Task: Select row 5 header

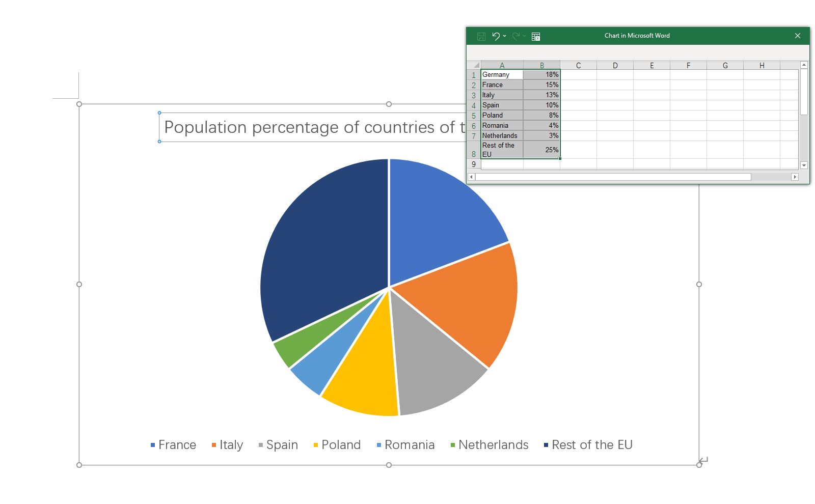Action: tap(474, 116)
